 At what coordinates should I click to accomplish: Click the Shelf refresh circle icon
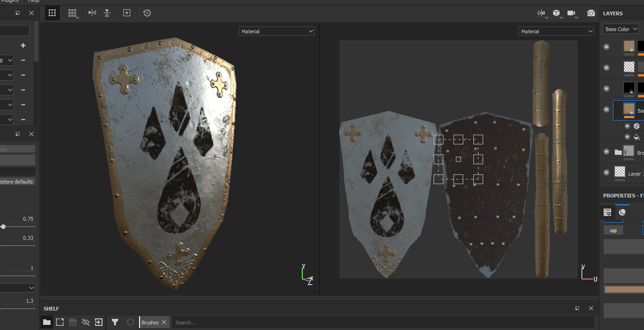(130, 322)
